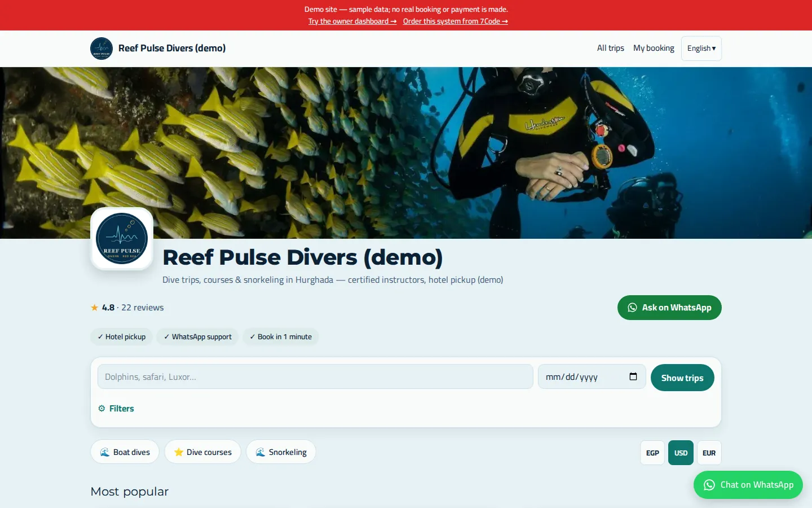Follow Order this system from 7Code link
This screenshot has height=508, width=812.
click(456, 21)
